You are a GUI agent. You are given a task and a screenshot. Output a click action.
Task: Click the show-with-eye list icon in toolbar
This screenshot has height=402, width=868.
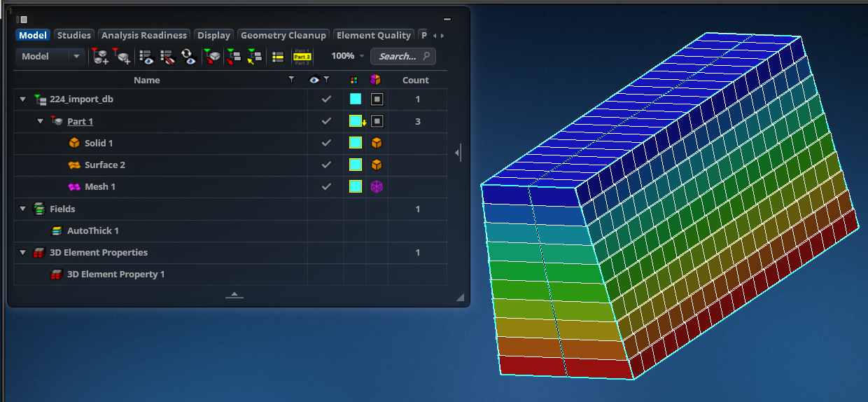coord(146,57)
